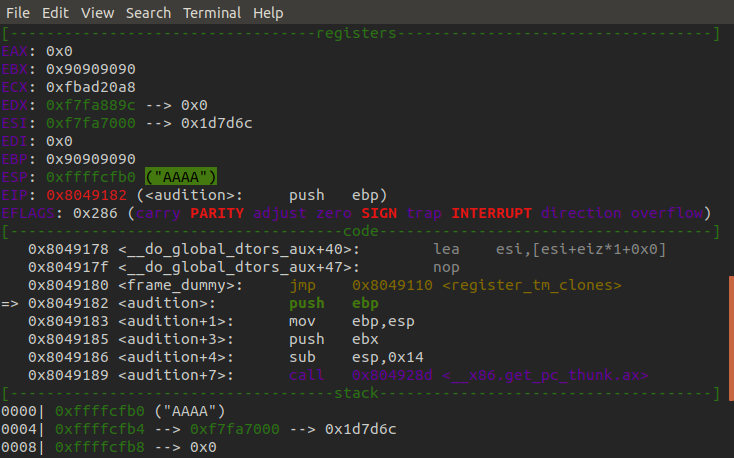Click the green 'push ebp' current instruction

click(334, 303)
